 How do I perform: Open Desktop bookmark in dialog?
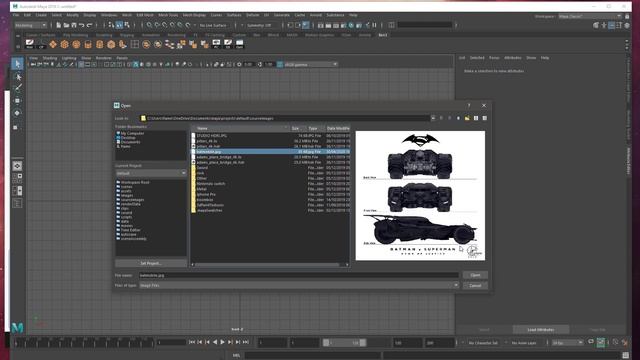127,138
